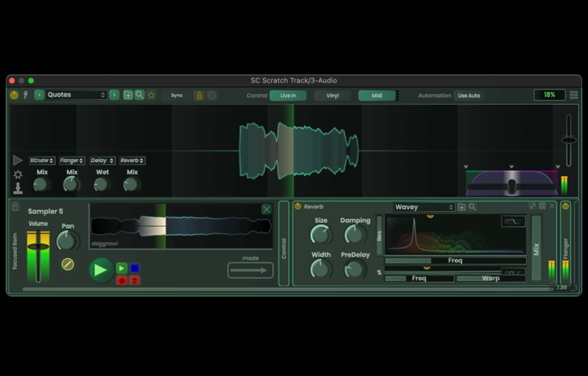
Task: Click the blue stop button in sampler
Action: coord(135,268)
